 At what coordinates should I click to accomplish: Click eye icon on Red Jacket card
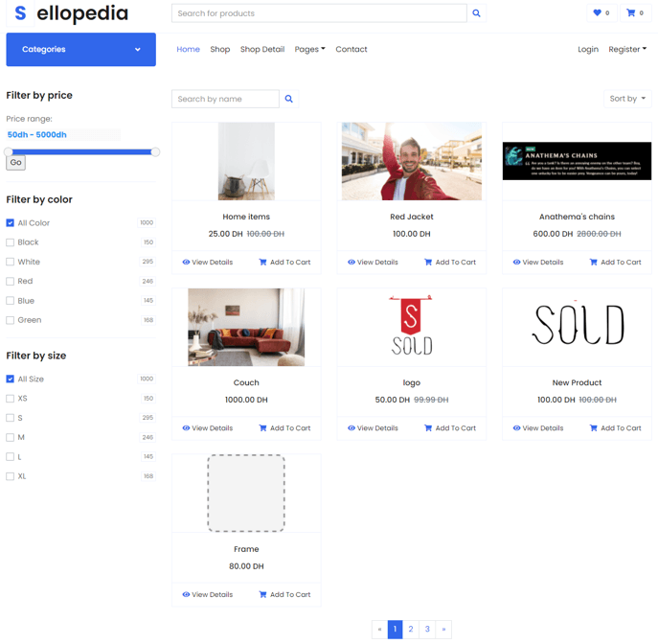pyautogui.click(x=352, y=262)
